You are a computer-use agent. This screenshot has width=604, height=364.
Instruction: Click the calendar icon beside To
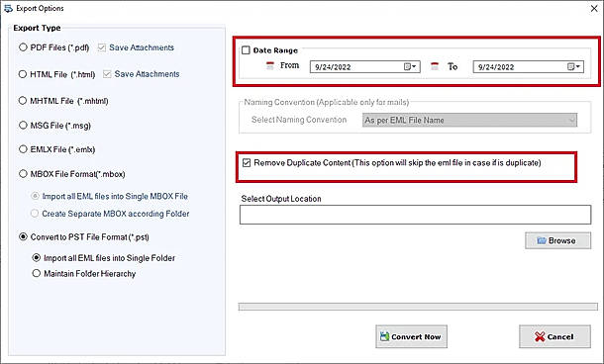pyautogui.click(x=435, y=66)
